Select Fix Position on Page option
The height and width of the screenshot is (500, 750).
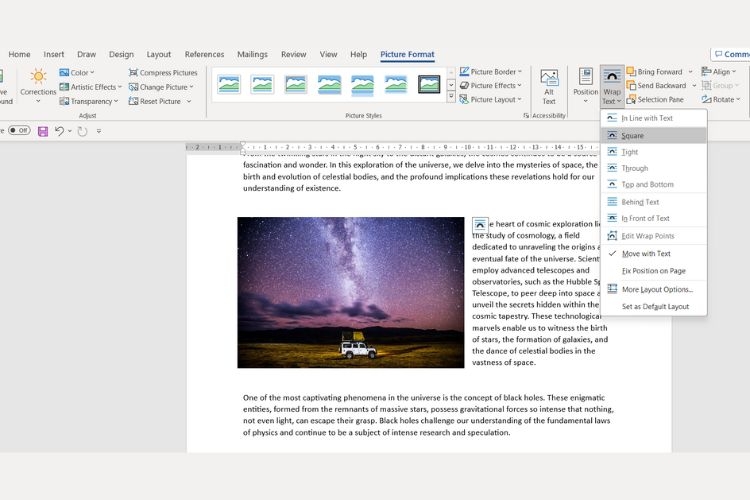tap(653, 271)
